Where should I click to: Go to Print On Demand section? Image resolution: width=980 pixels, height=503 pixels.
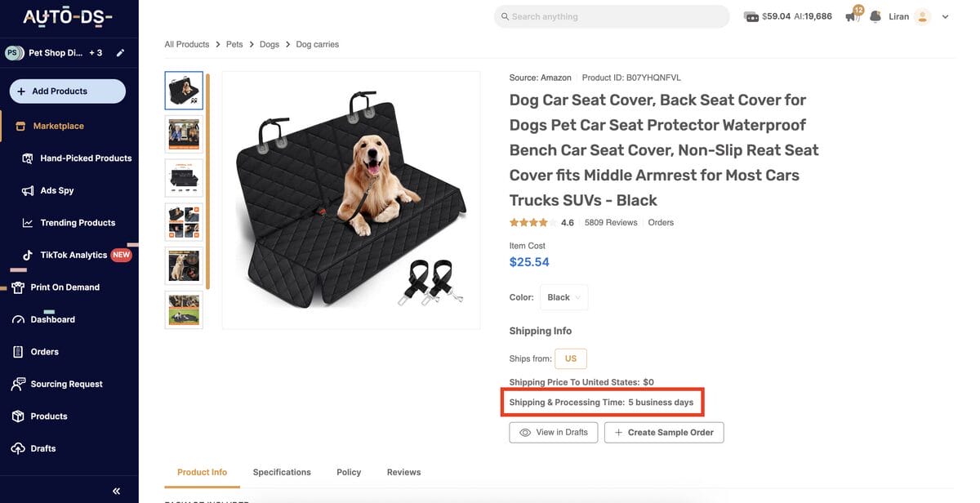coord(65,287)
